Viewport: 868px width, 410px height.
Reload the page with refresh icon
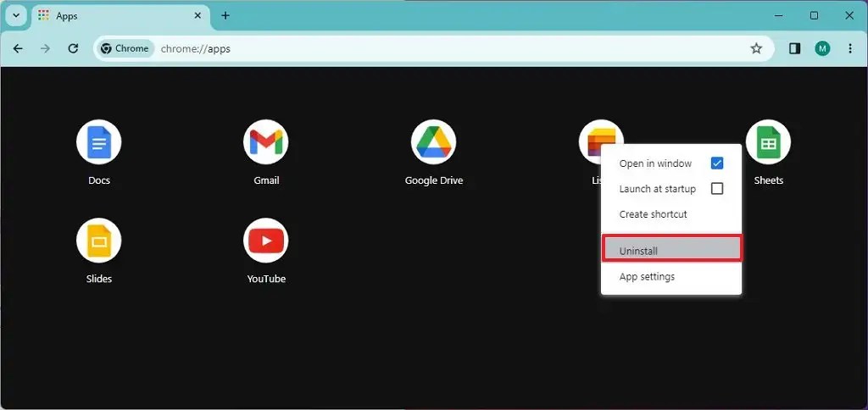[x=73, y=48]
